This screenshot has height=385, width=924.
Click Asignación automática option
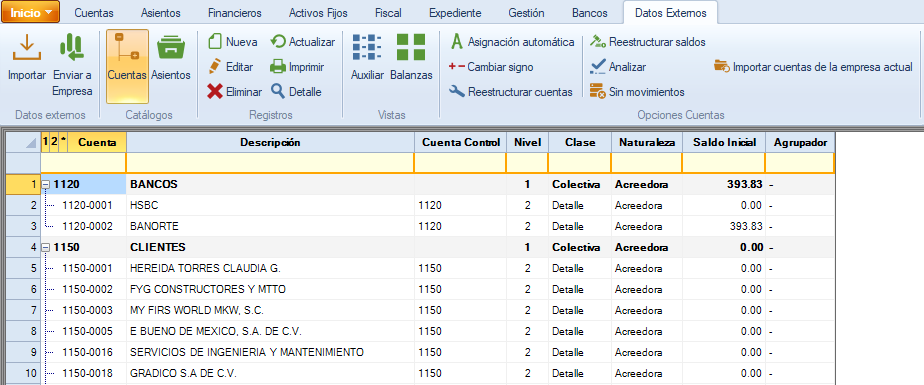tap(512, 42)
